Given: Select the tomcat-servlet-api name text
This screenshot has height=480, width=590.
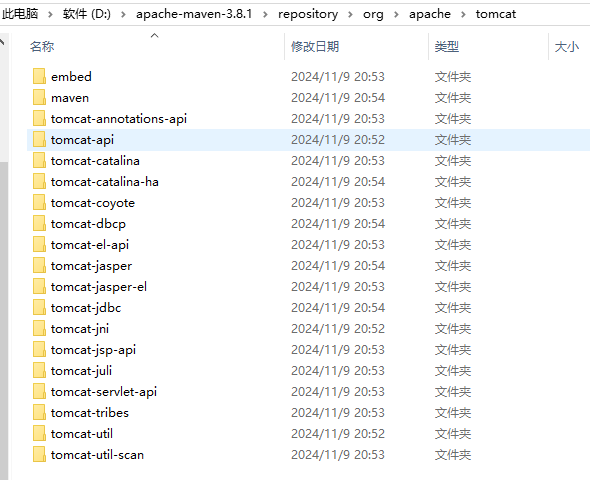Looking at the screenshot, I should point(104,392).
